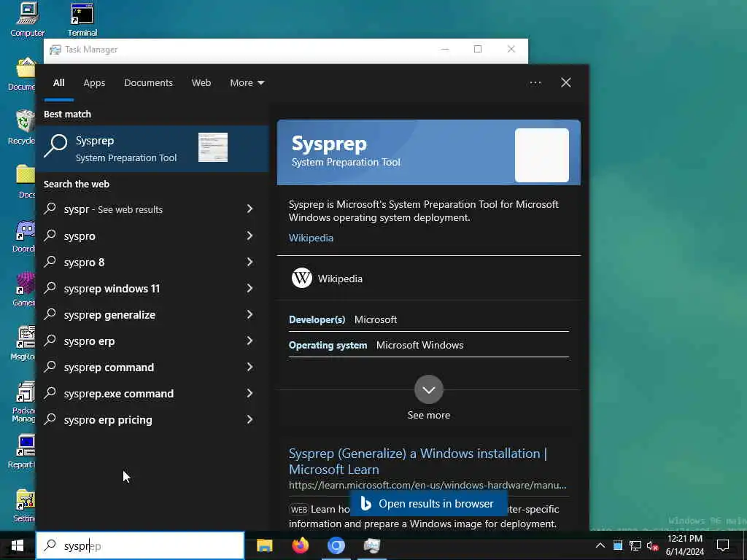747x560 pixels.
Task: Expand the 'sysprep generalize' suggestion arrow
Action: [249, 314]
